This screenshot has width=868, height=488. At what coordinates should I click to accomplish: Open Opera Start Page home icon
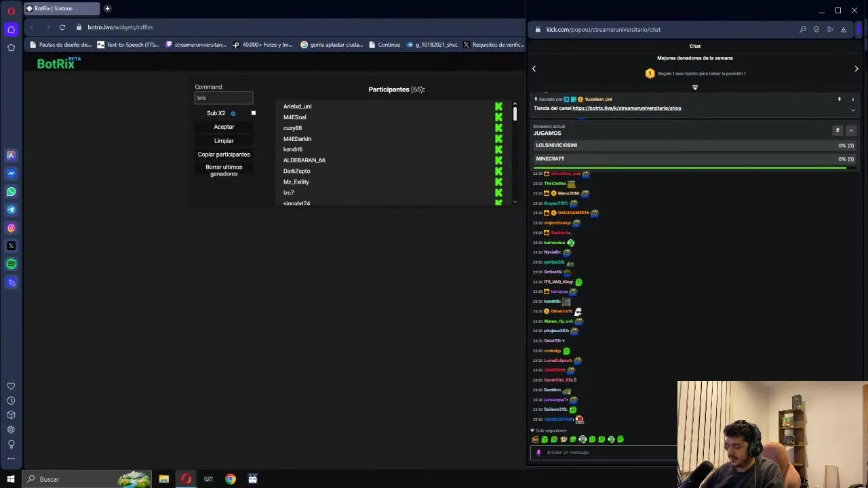11,29
